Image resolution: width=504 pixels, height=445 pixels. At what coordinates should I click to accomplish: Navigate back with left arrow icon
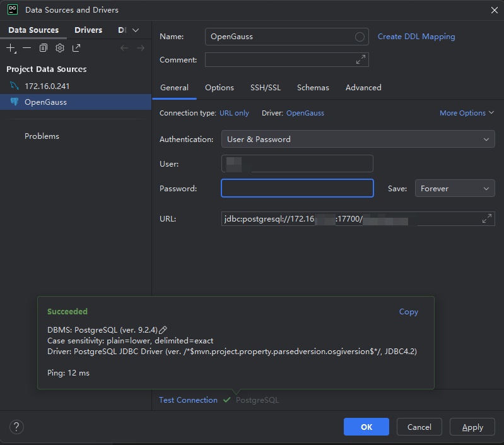124,48
